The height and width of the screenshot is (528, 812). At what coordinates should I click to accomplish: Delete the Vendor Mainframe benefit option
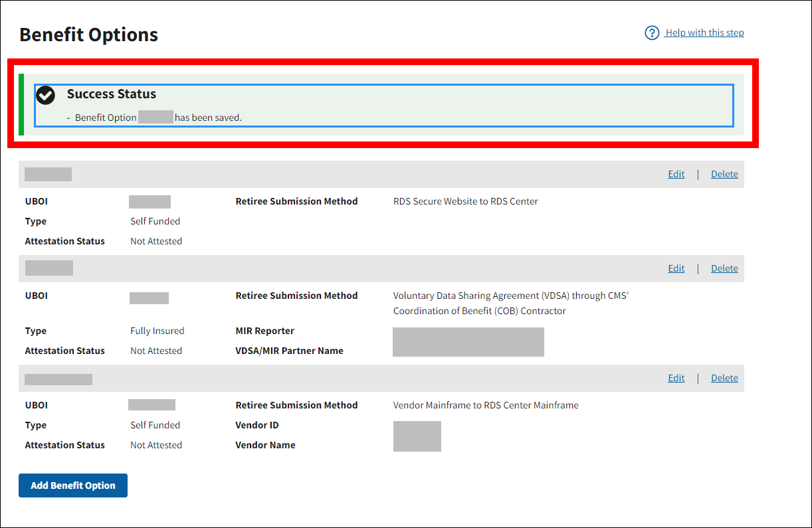pos(724,378)
